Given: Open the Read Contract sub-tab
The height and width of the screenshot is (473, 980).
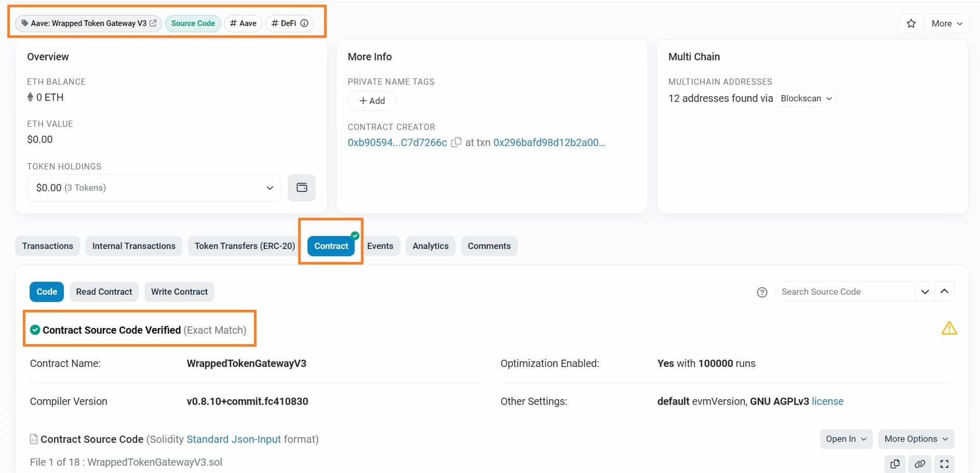Looking at the screenshot, I should [x=104, y=292].
